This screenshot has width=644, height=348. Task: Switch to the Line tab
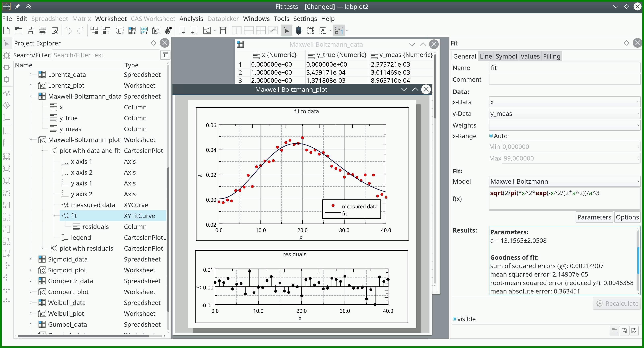click(486, 56)
